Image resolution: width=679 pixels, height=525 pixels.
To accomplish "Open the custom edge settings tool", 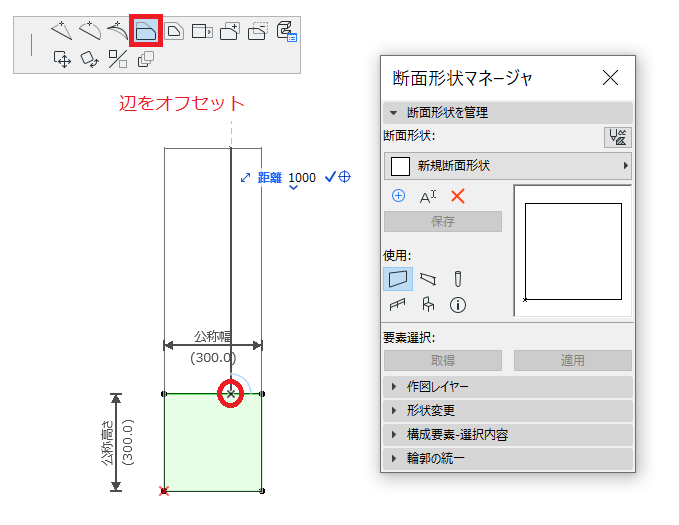I will [x=286, y=31].
